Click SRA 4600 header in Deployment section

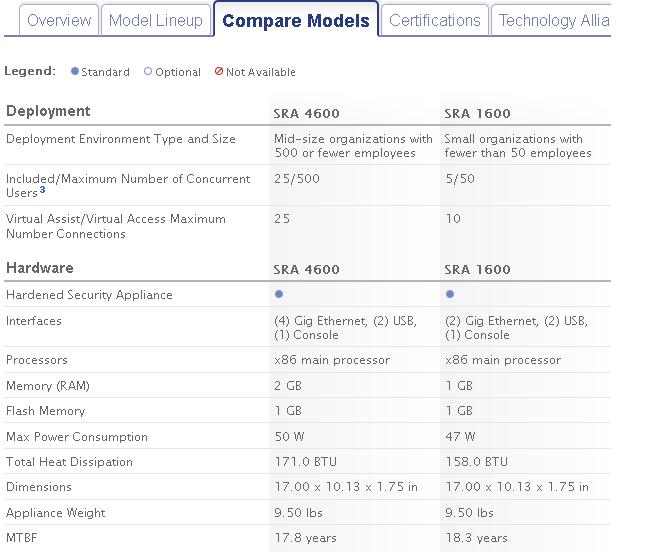306,114
